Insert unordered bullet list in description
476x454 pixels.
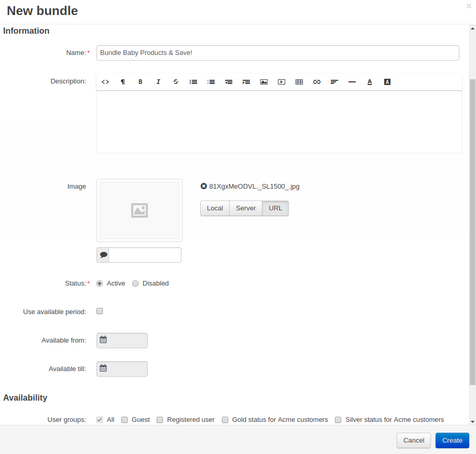tap(193, 82)
